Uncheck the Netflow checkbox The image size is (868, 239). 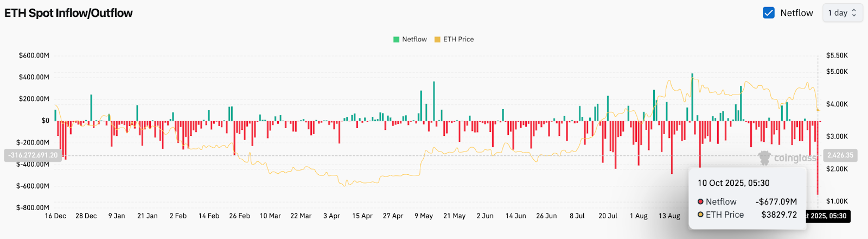[x=769, y=13]
